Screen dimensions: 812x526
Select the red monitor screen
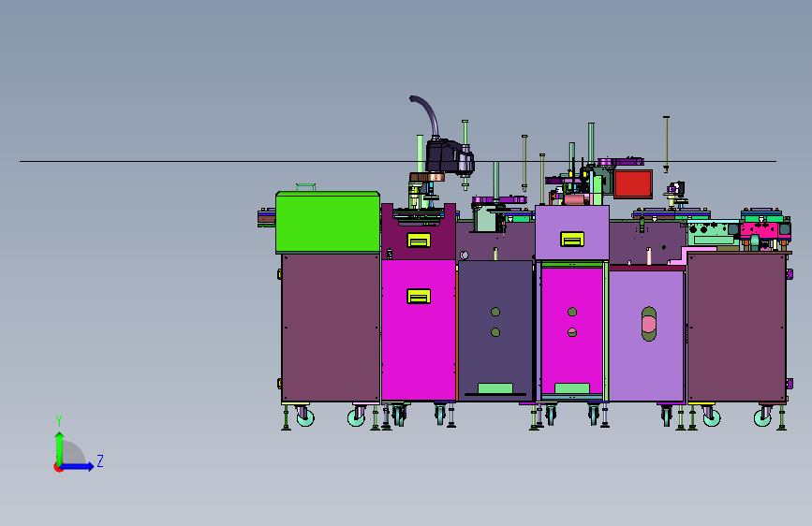(x=633, y=183)
